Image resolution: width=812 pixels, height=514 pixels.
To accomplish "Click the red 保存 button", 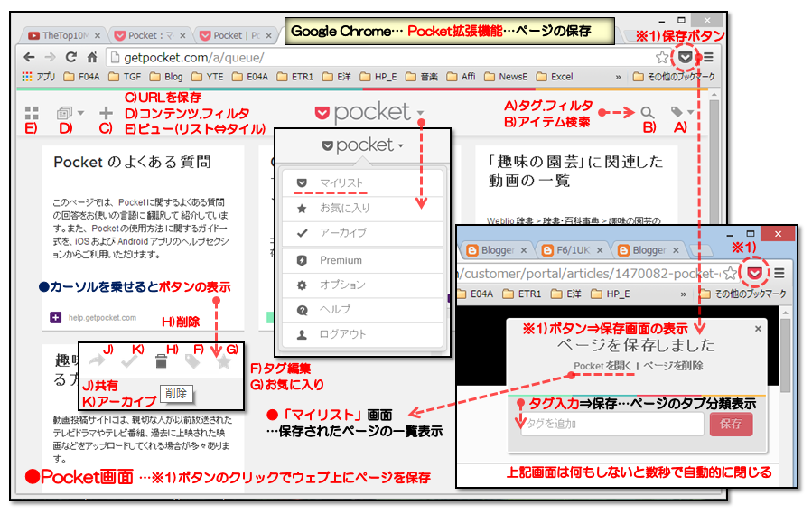I will pyautogui.click(x=732, y=424).
